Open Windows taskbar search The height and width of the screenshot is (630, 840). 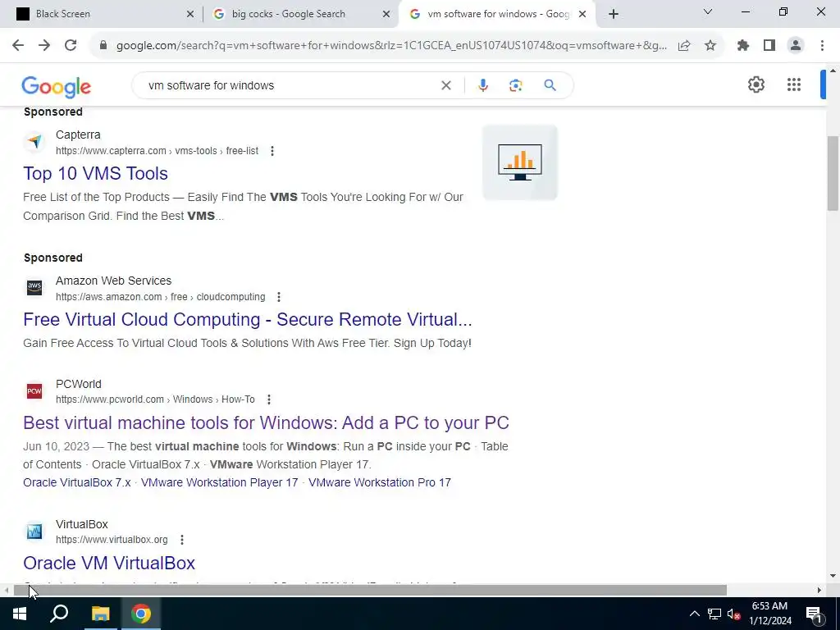(x=59, y=614)
